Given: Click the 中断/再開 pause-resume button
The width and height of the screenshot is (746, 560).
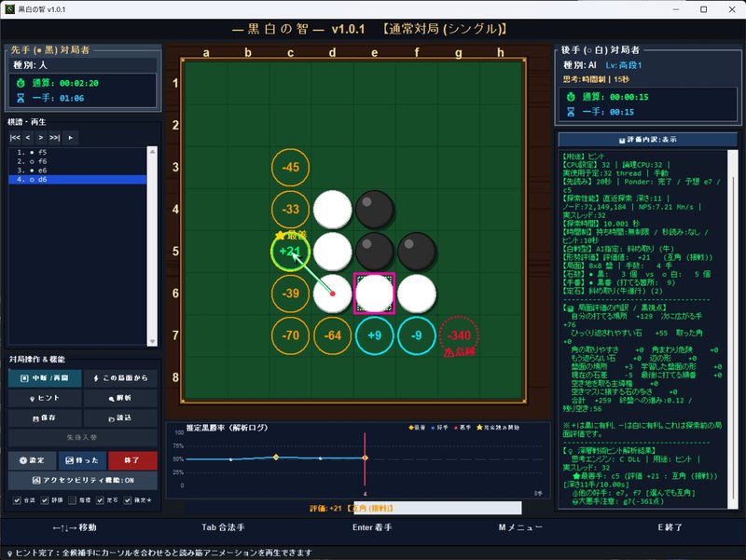Looking at the screenshot, I should tap(45, 378).
